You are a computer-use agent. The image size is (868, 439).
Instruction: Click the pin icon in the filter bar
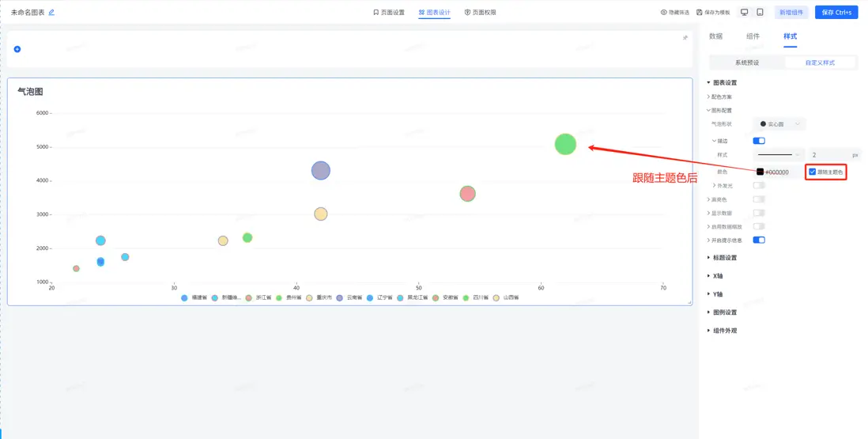click(x=685, y=38)
